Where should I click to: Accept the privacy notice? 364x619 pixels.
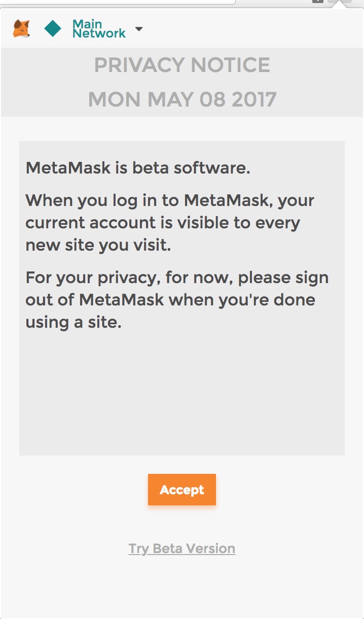coord(182,490)
